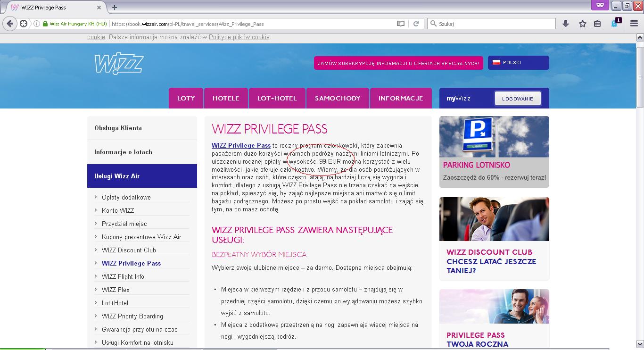
Task: Click the WIZZ Privilege Pass link in paragraph
Action: click(x=241, y=145)
